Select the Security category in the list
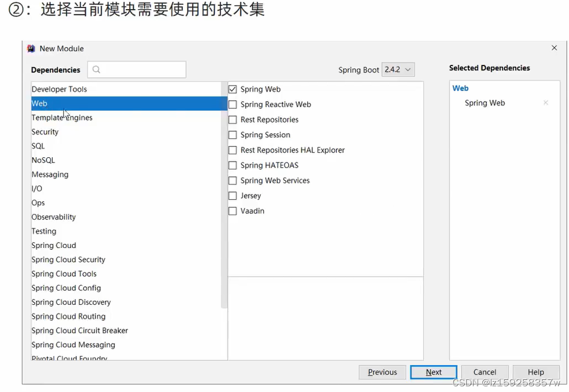 tap(45, 131)
